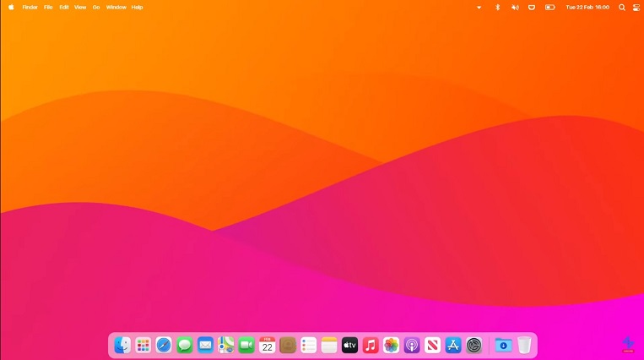The height and width of the screenshot is (360, 644).
Task: Open the Help menu
Action: click(x=138, y=7)
